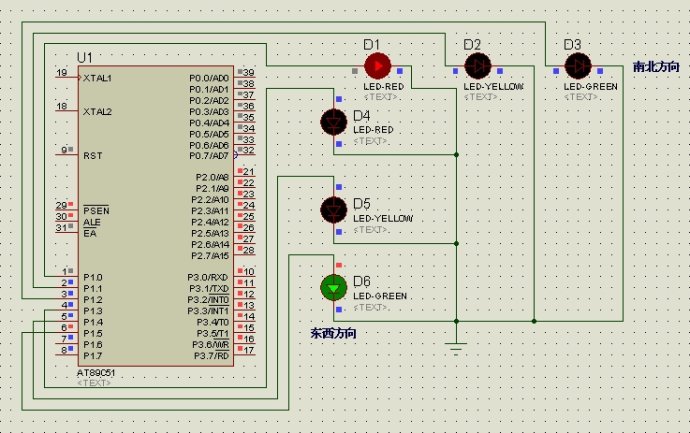690x433 pixels.
Task: Click the LED-GREEN label beside D6
Action: tap(380, 296)
